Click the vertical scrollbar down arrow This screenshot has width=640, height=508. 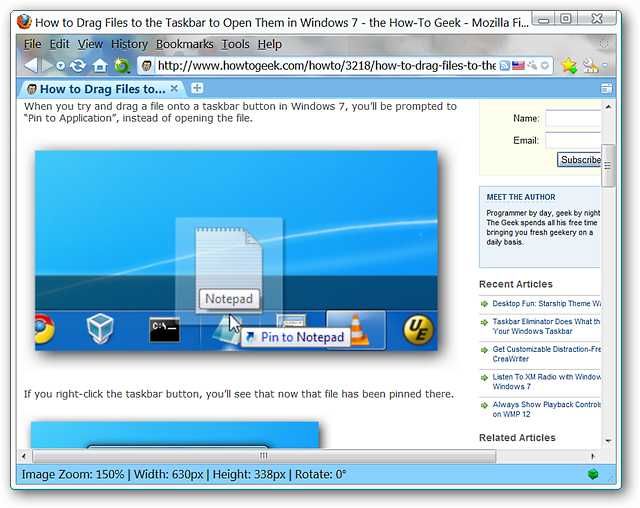608,441
